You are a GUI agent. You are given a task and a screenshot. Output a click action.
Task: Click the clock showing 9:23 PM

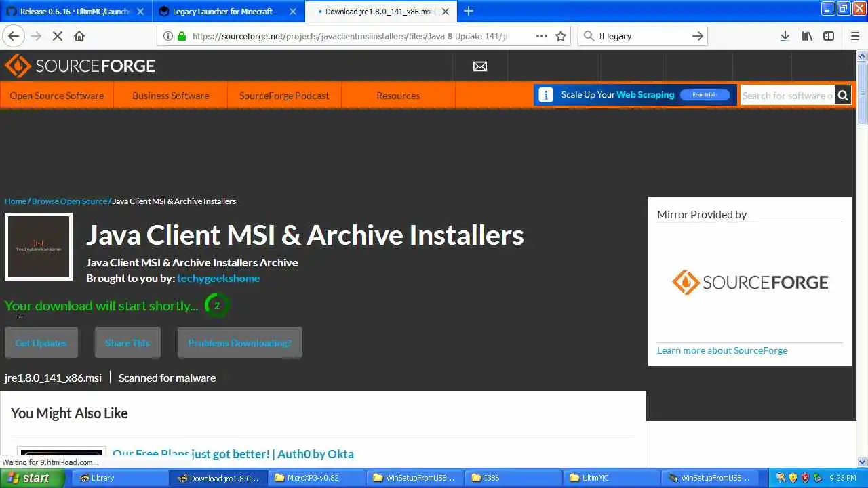pyautogui.click(x=843, y=478)
